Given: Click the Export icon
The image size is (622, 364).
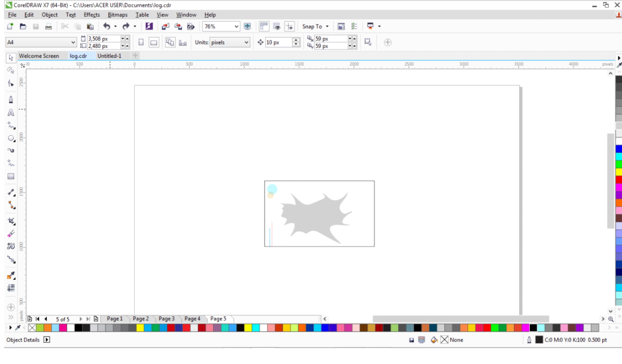Looking at the screenshot, I should click(x=178, y=26).
